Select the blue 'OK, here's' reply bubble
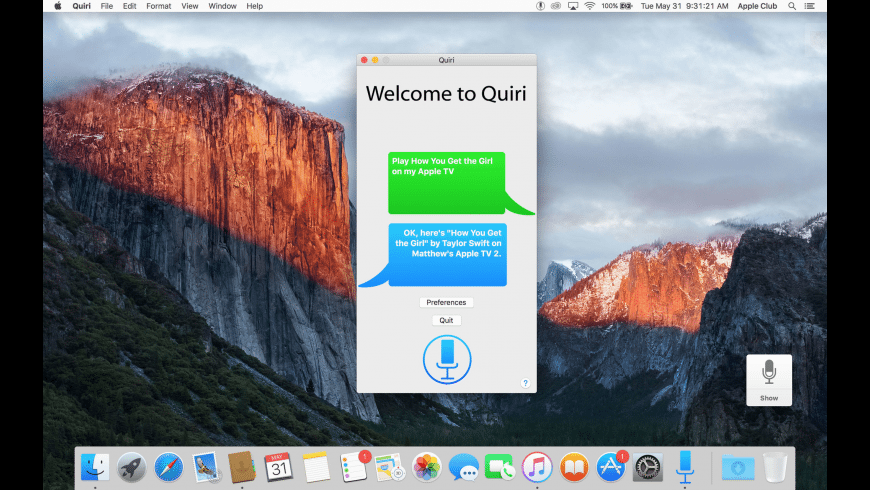 (x=447, y=255)
